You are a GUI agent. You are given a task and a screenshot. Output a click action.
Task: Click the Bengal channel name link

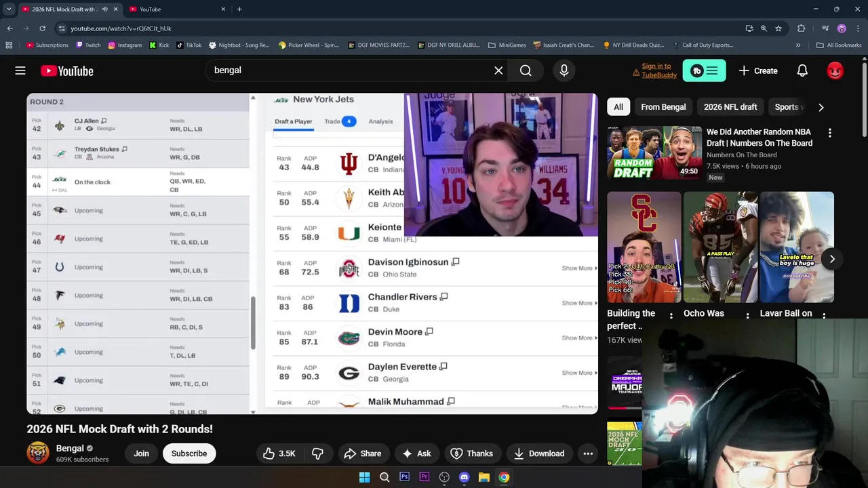[x=69, y=448]
